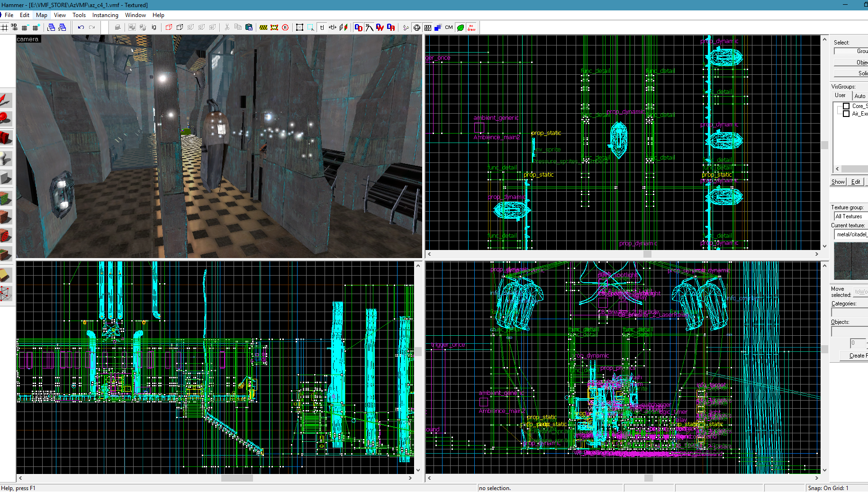Open the Instancing menu

pos(105,15)
